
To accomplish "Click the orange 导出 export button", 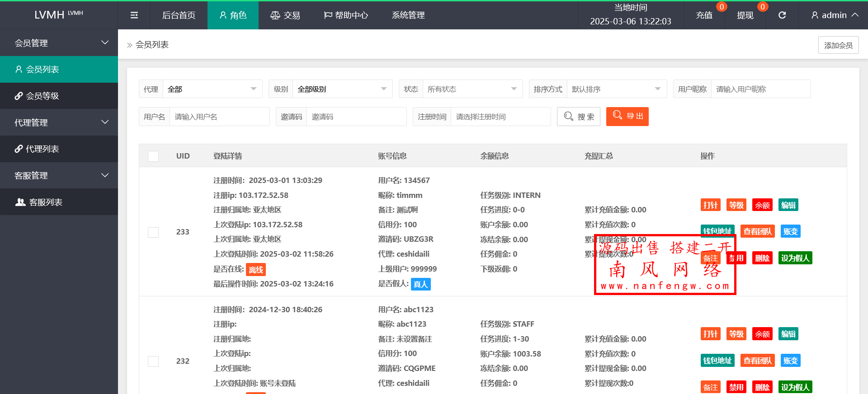I will click(627, 117).
